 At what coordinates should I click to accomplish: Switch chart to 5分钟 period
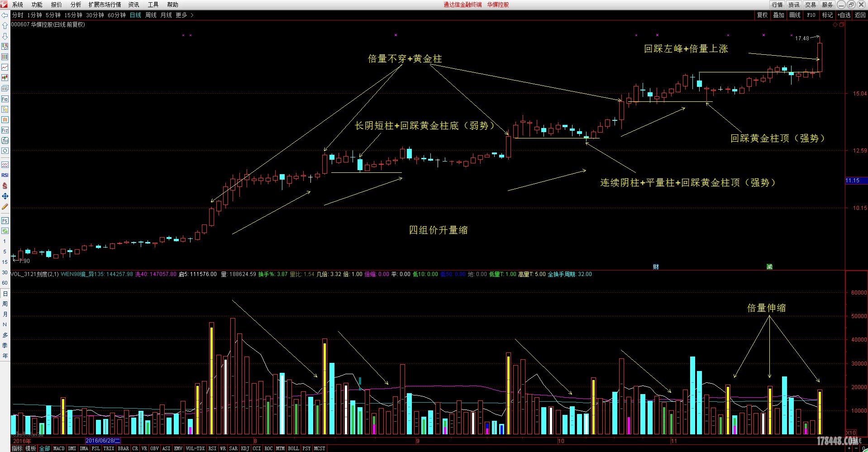coord(53,15)
